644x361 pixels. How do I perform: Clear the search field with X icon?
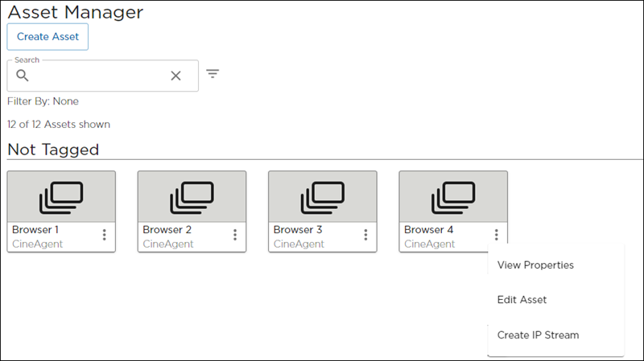click(175, 76)
